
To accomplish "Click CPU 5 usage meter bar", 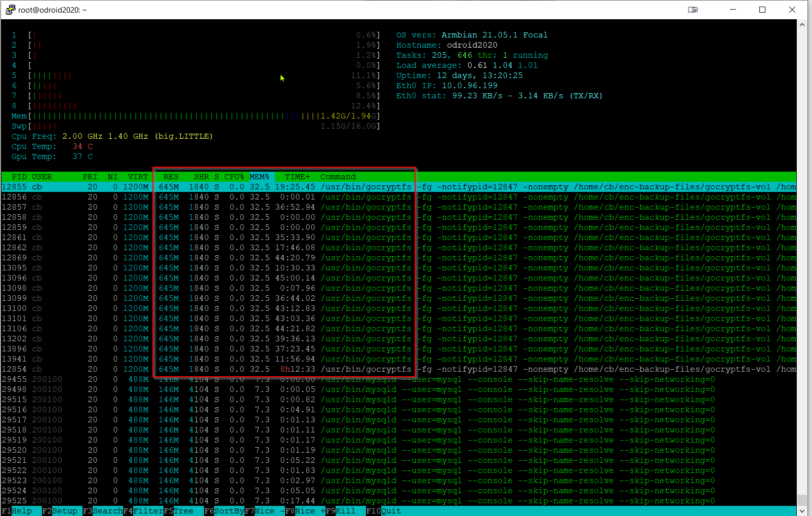I will [204, 75].
